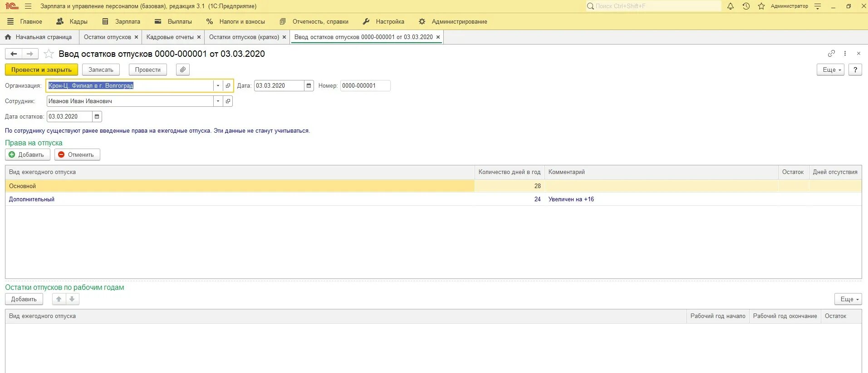Image resolution: width=868 pixels, height=373 pixels.
Task: Click Добавить in the Права на отпуска section
Action: [28, 154]
